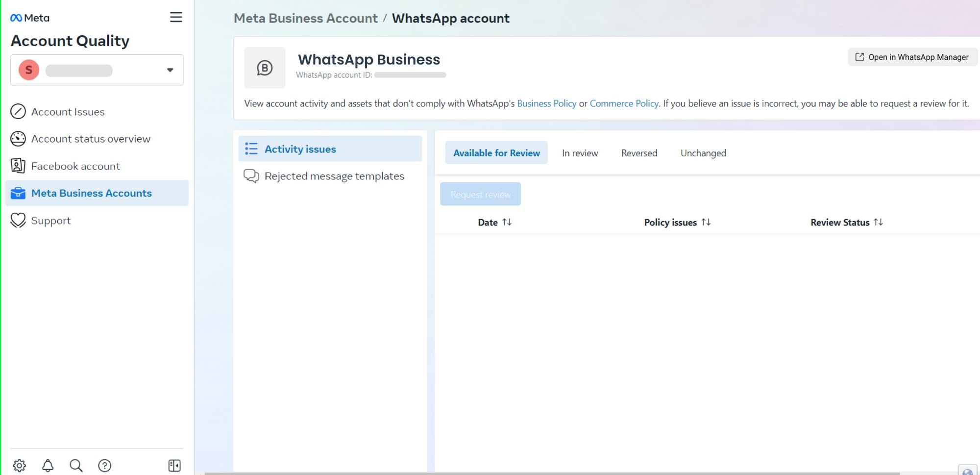Open the hamburger menu icon
Image resolution: width=980 pixels, height=475 pixels.
(176, 18)
